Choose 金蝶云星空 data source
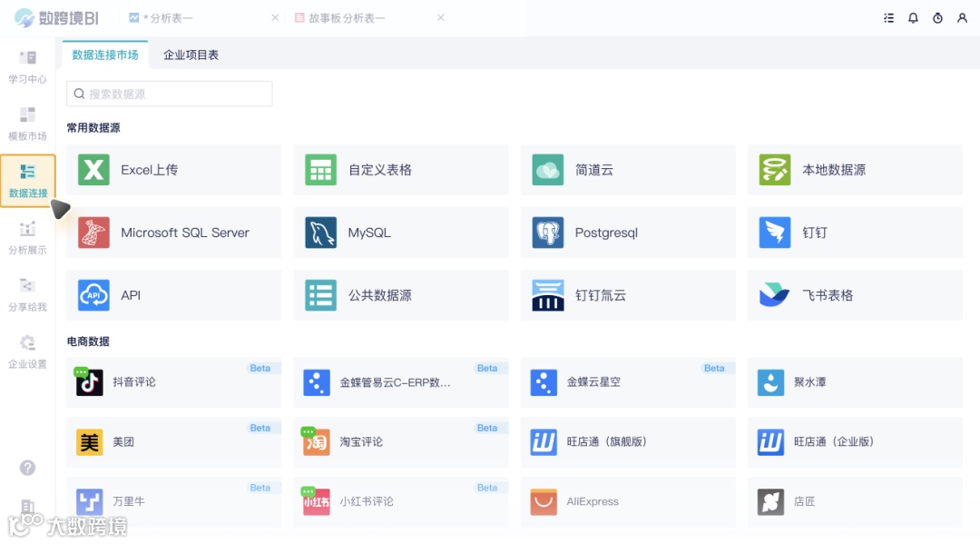 pyautogui.click(x=628, y=382)
